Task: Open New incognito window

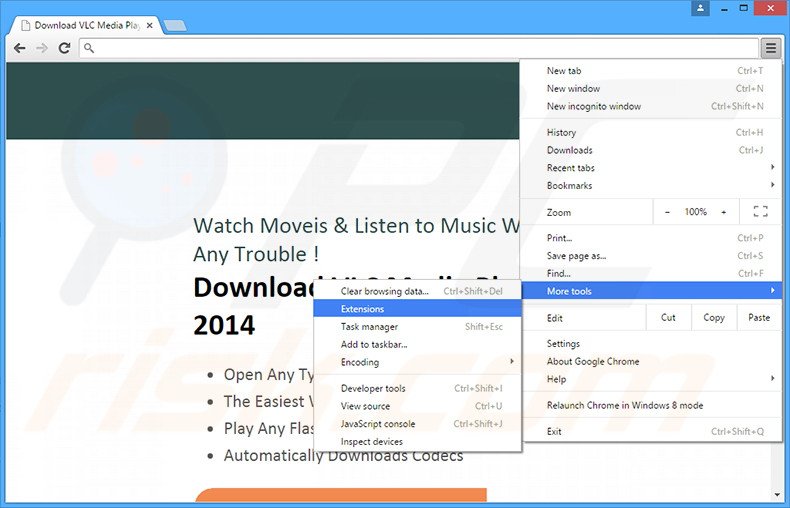Action: click(650, 106)
